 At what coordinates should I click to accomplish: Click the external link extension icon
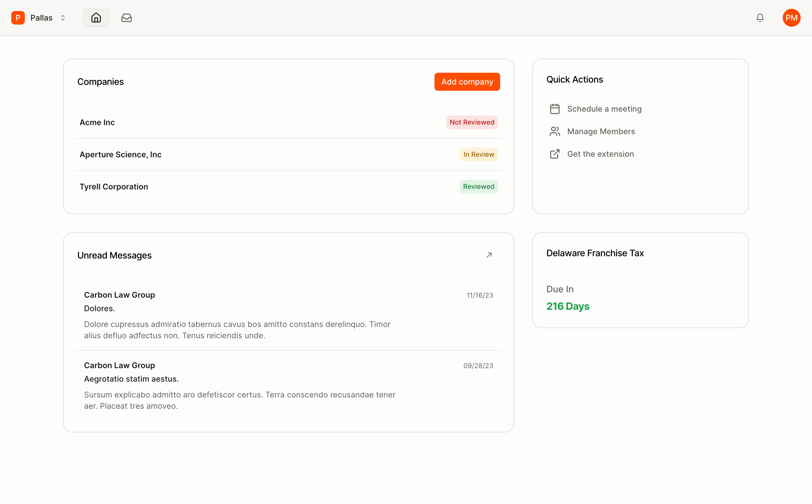(555, 154)
